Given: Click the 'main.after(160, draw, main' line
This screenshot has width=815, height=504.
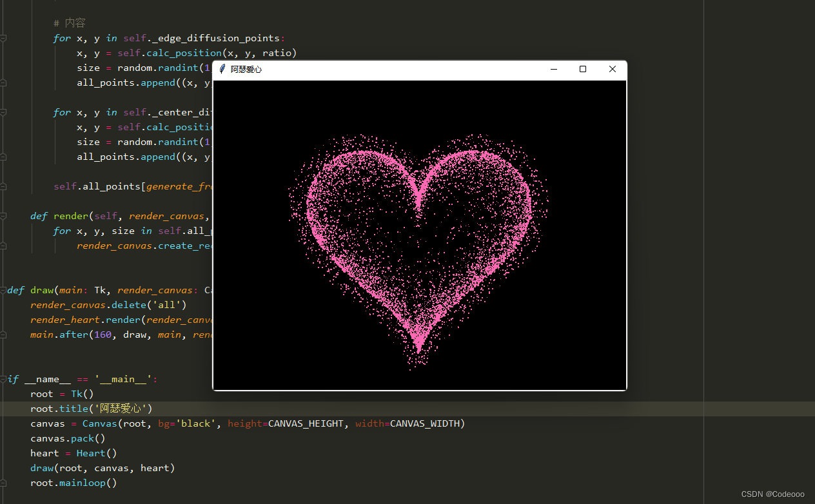Looking at the screenshot, I should (121, 334).
